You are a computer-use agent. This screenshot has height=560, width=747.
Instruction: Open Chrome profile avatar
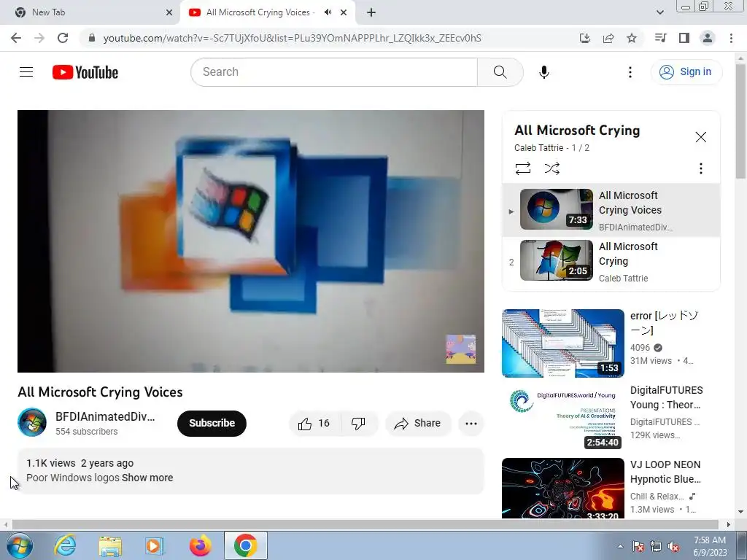[x=708, y=38]
